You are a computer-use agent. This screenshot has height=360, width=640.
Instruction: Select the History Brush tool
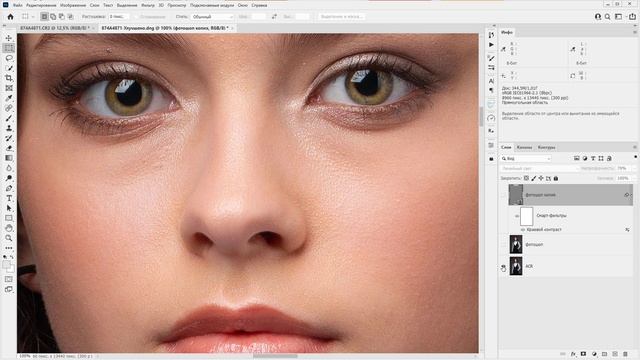click(x=9, y=138)
